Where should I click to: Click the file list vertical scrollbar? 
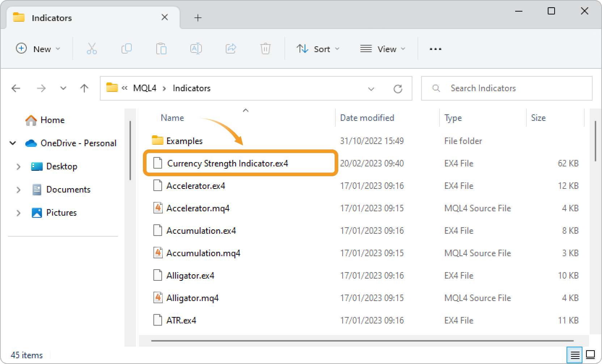(595, 141)
